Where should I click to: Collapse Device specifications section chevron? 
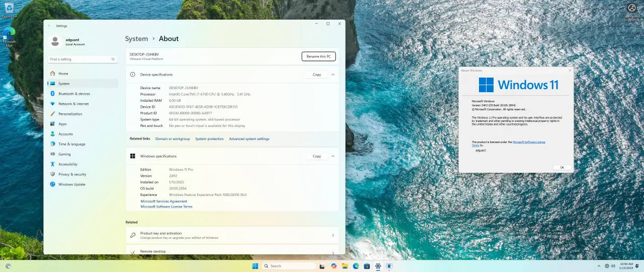click(x=333, y=75)
